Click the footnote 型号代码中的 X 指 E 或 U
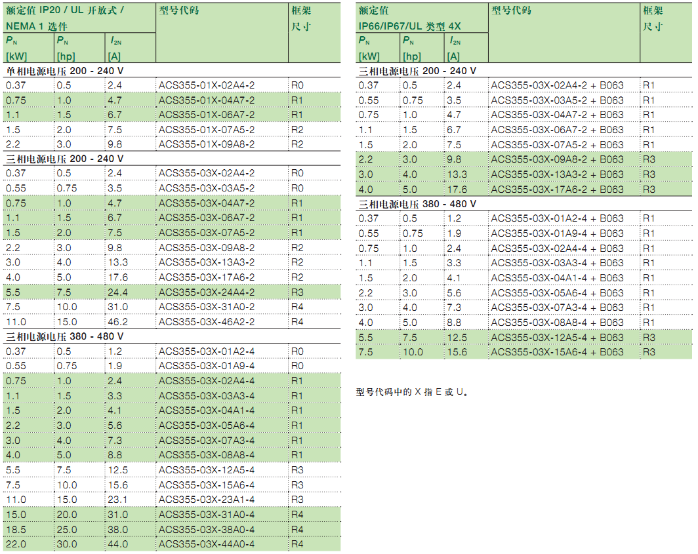698x554 pixels. (412, 392)
